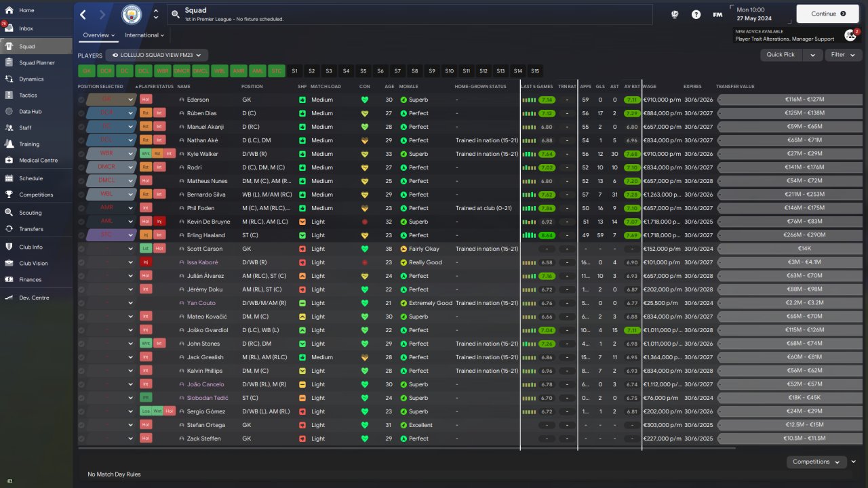Click the Quick Pick button
The image size is (868, 488).
point(781,55)
